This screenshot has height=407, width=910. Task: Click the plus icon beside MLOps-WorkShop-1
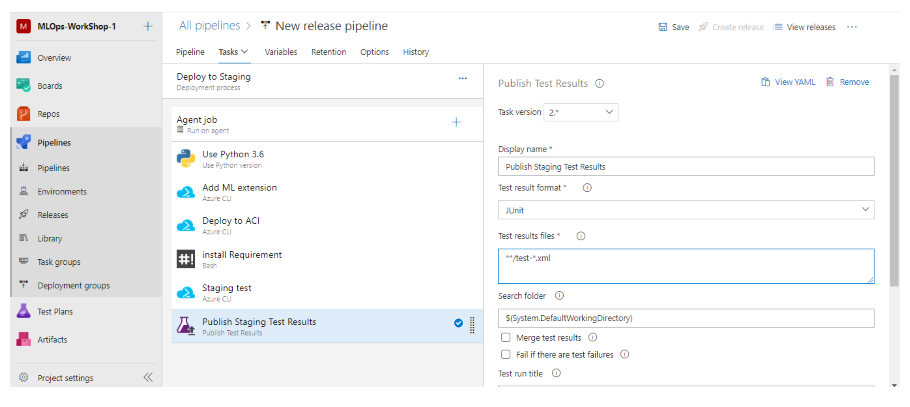click(147, 26)
